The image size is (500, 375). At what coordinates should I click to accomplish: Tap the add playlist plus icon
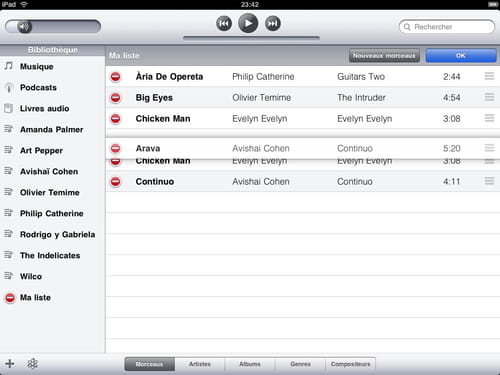pos(10,363)
